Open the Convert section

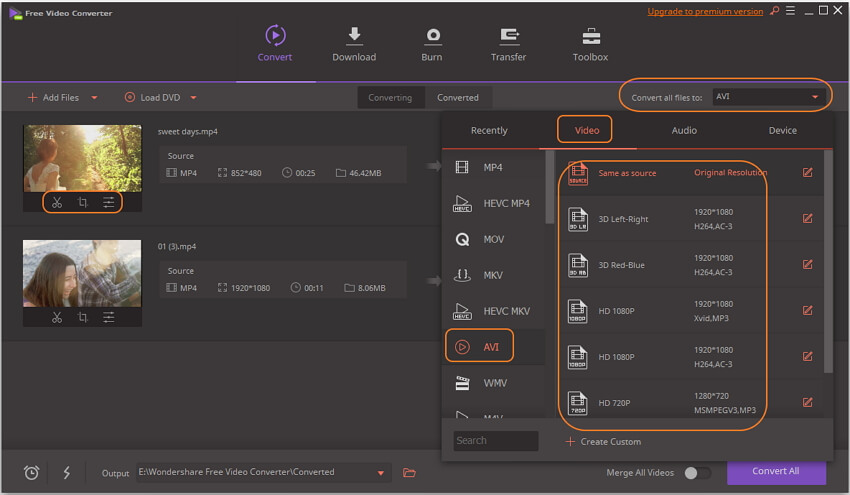click(275, 43)
